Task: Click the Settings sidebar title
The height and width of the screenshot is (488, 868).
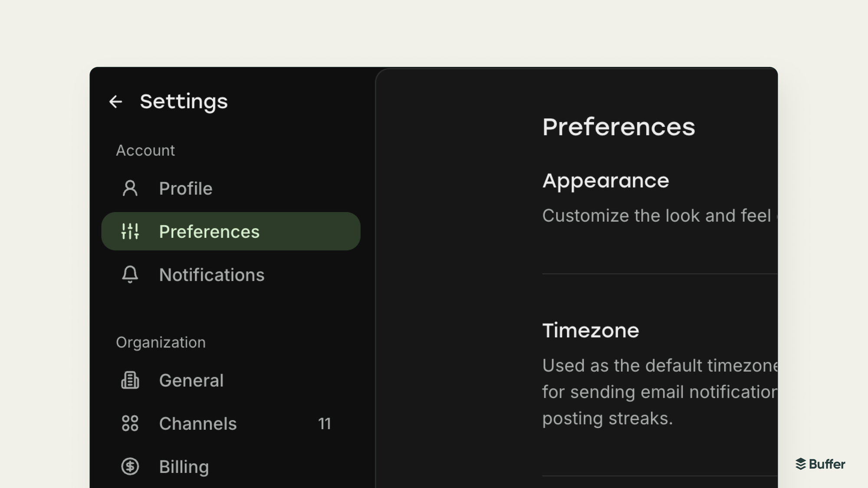Action: [x=184, y=102]
